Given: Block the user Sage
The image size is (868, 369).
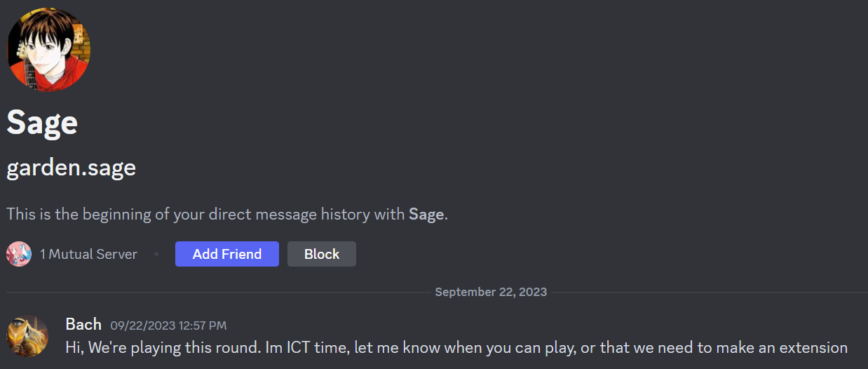Looking at the screenshot, I should click(x=321, y=254).
